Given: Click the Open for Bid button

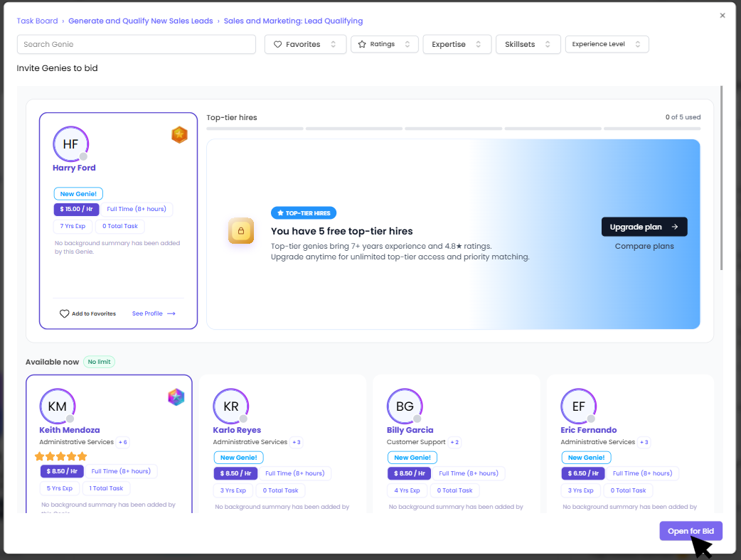Looking at the screenshot, I should coord(691,531).
